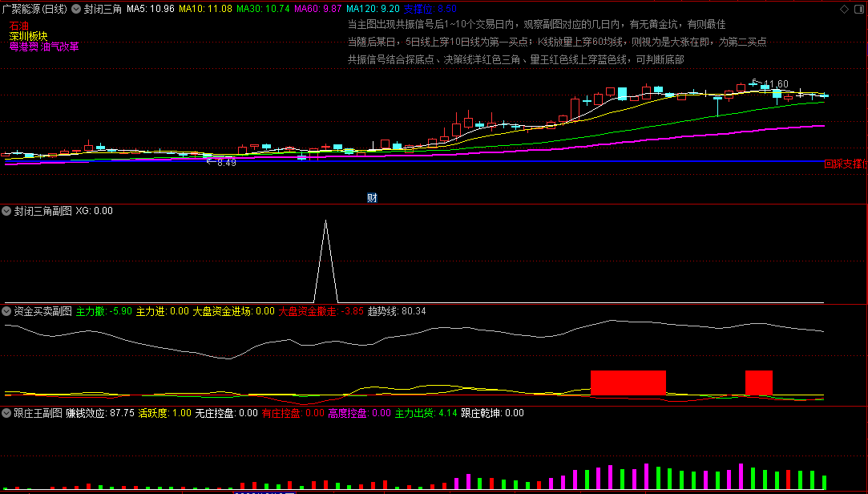Click the diamond icon at chart top-right
The height and width of the screenshot is (494, 868).
pyautogui.click(x=844, y=9)
